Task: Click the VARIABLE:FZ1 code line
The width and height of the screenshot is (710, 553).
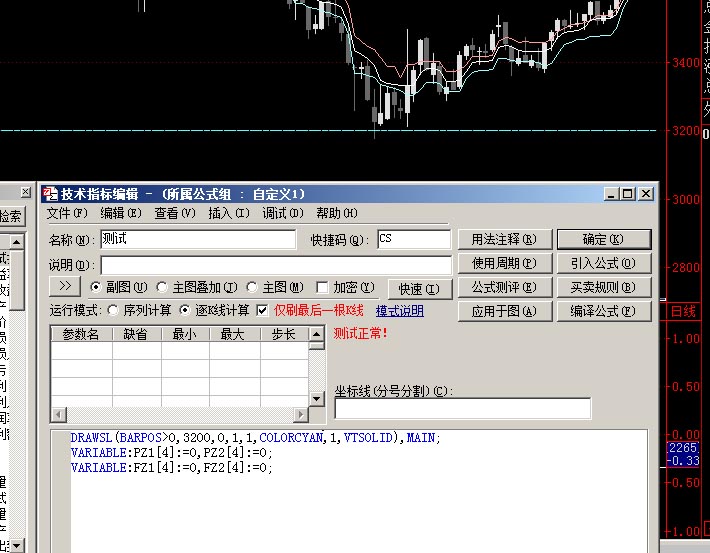Action: click(x=172, y=467)
